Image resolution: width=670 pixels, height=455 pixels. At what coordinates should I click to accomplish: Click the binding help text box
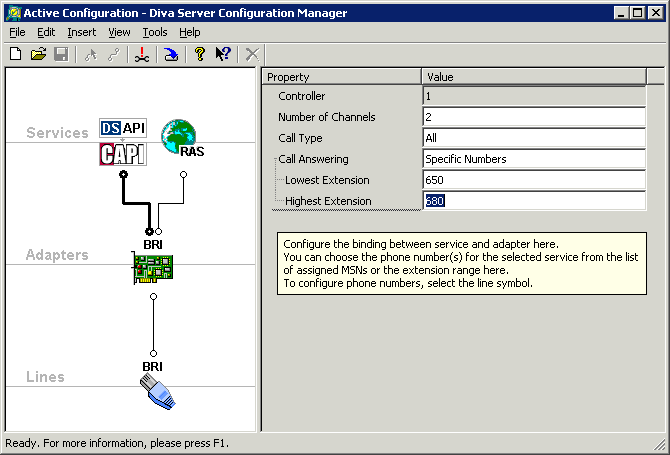[462, 264]
